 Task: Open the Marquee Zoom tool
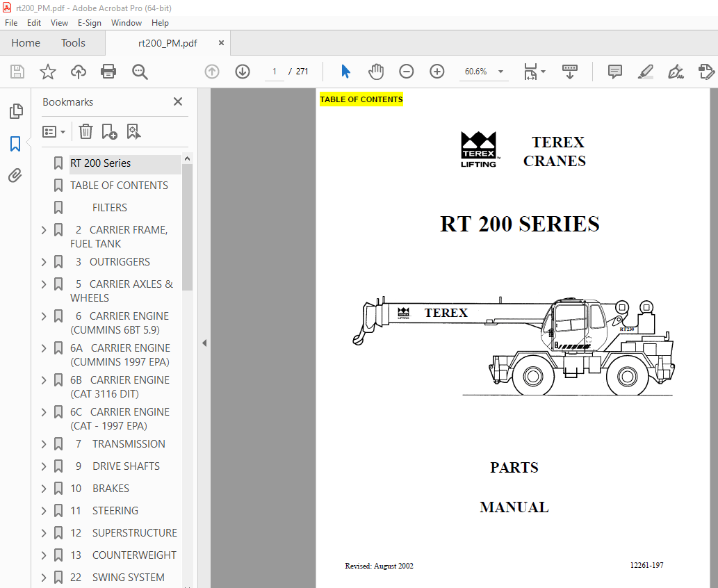pyautogui.click(x=139, y=71)
